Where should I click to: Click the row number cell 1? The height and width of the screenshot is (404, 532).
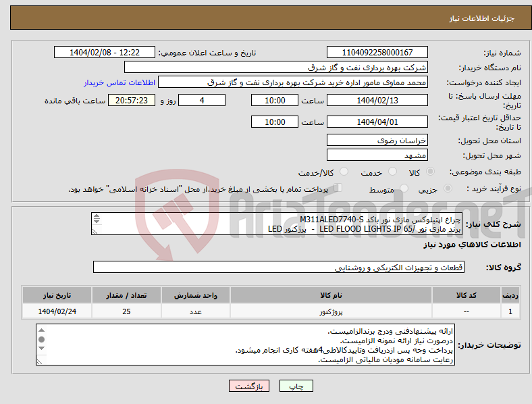point(510,311)
